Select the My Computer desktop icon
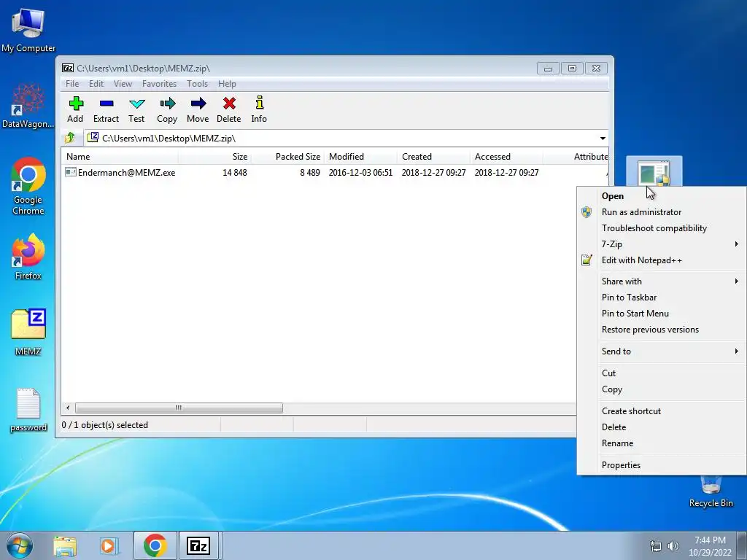The width and height of the screenshot is (747, 560). point(28,30)
